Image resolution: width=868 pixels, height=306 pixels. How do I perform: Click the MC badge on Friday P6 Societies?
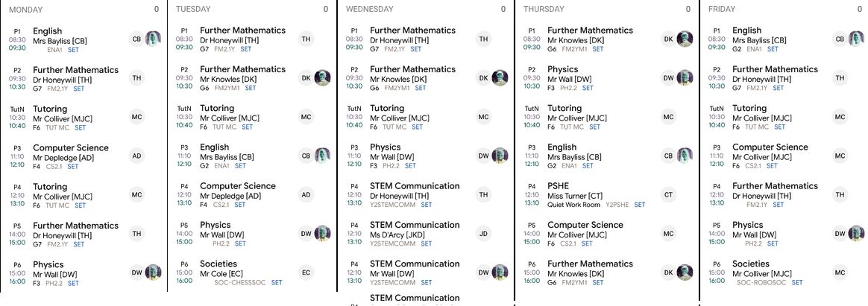coord(840,272)
